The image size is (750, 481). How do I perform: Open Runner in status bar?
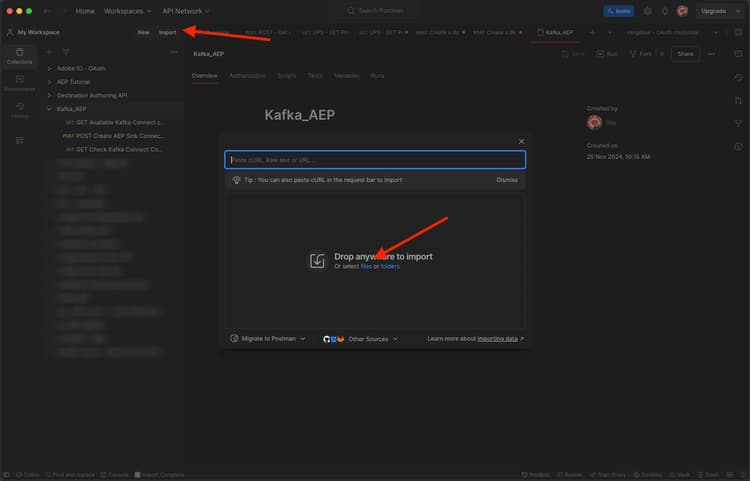click(x=569, y=475)
